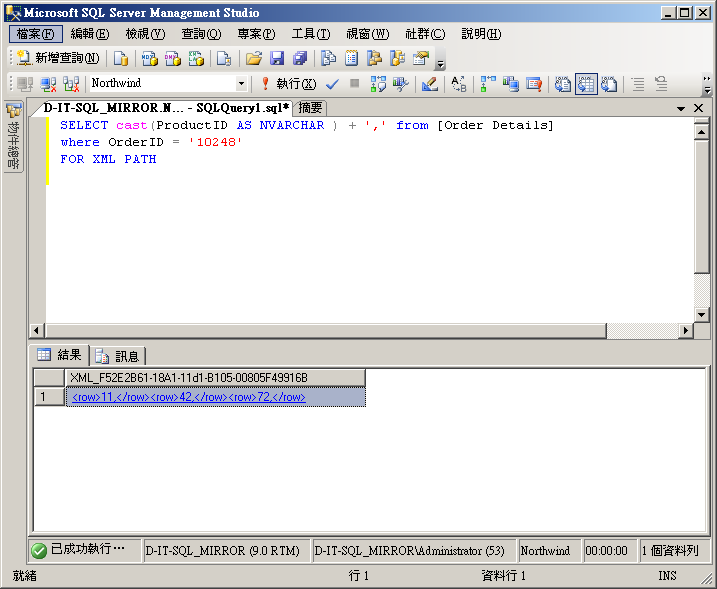Open the 社群(C) menu
This screenshot has width=717, height=589.
[425, 34]
